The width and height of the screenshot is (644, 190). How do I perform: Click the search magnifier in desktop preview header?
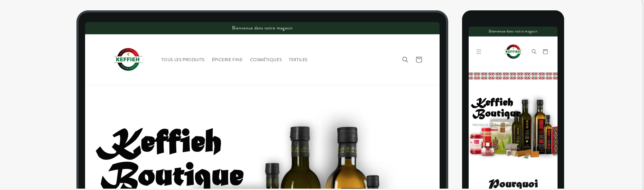tap(405, 60)
